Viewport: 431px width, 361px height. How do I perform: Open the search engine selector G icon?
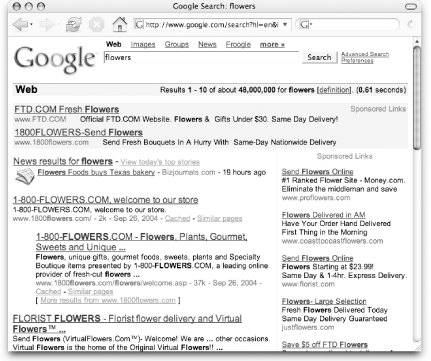coord(305,25)
